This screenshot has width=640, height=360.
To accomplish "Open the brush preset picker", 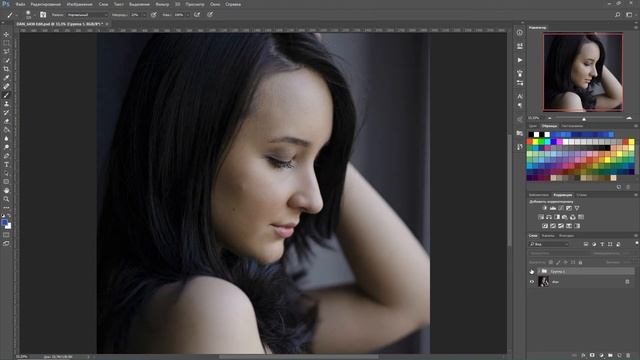I will point(28,15).
